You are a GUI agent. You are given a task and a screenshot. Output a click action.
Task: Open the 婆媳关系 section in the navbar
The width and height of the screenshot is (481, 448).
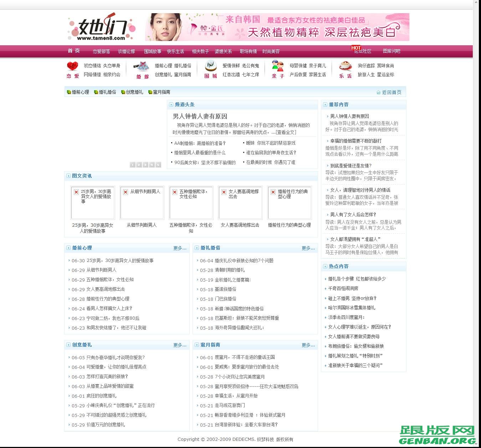coord(224,51)
